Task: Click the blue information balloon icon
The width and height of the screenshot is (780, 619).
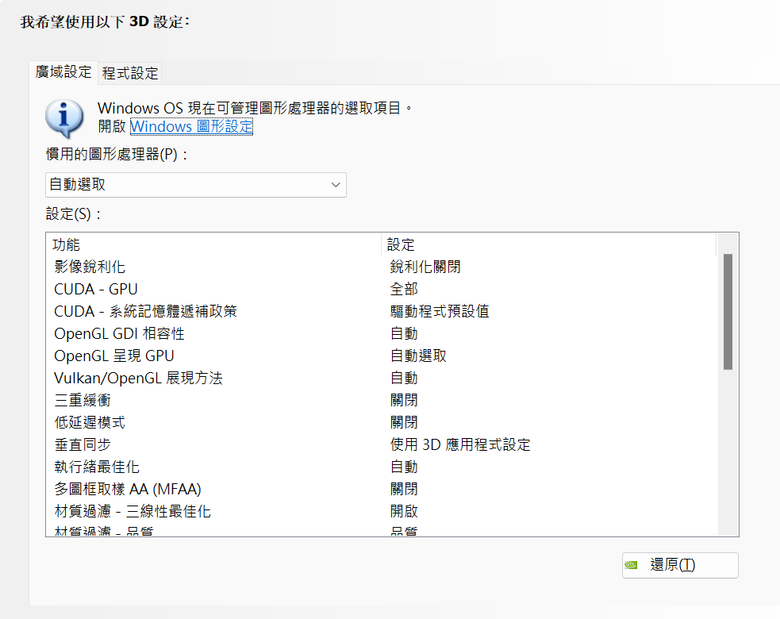Action: pos(64,118)
